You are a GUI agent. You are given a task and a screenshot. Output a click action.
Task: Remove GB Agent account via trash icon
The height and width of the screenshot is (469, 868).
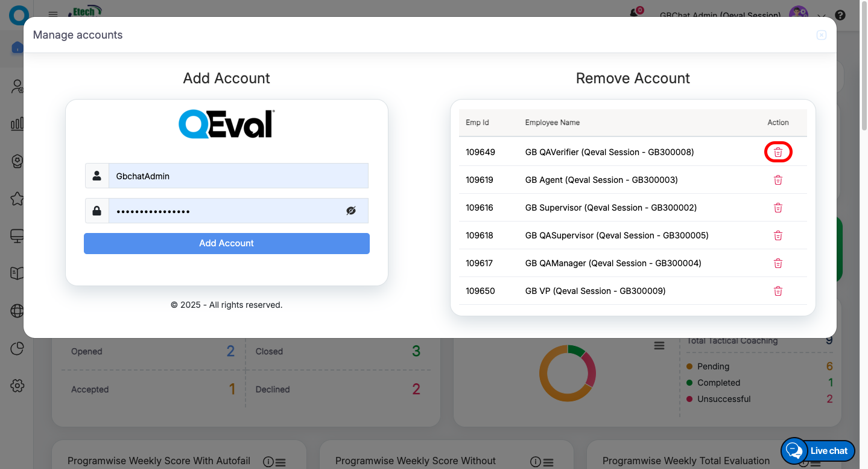pos(778,180)
